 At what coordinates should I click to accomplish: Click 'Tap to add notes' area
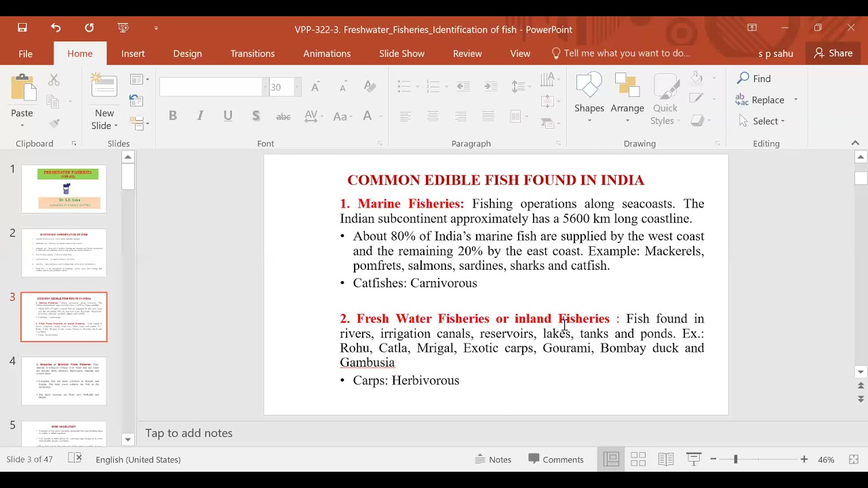click(x=189, y=433)
